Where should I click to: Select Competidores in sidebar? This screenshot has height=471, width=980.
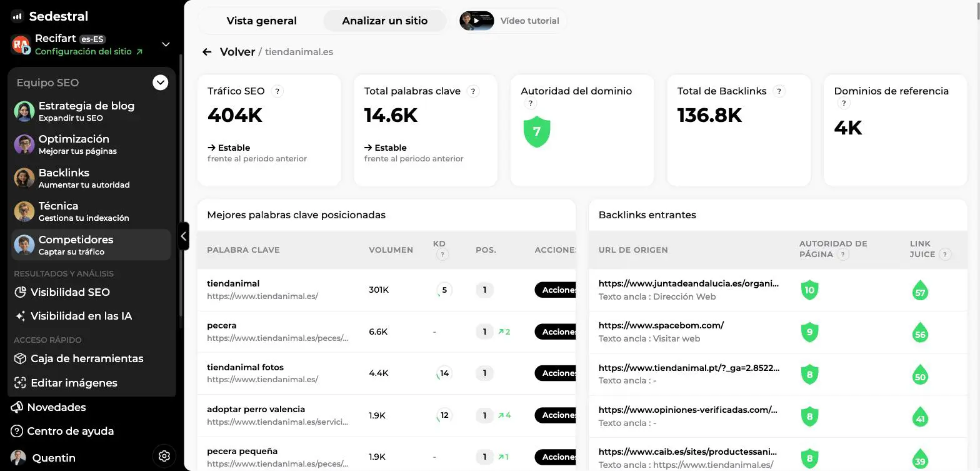click(91, 245)
